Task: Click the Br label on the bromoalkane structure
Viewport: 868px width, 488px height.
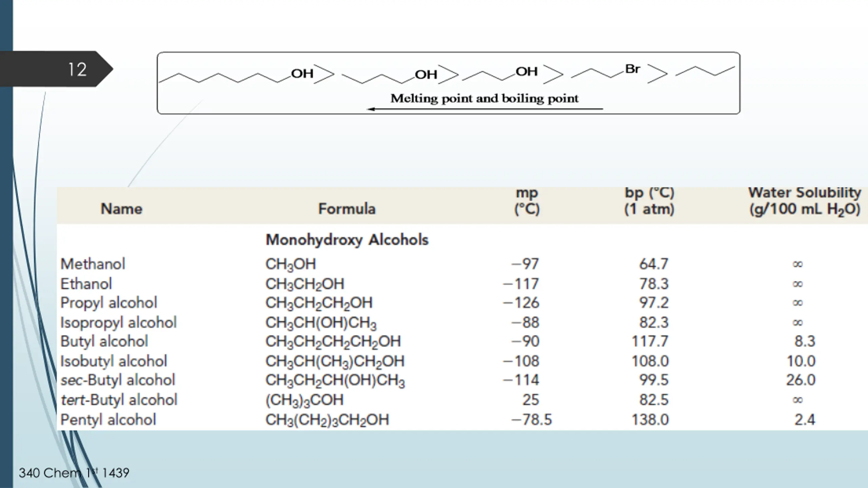Action: 632,69
